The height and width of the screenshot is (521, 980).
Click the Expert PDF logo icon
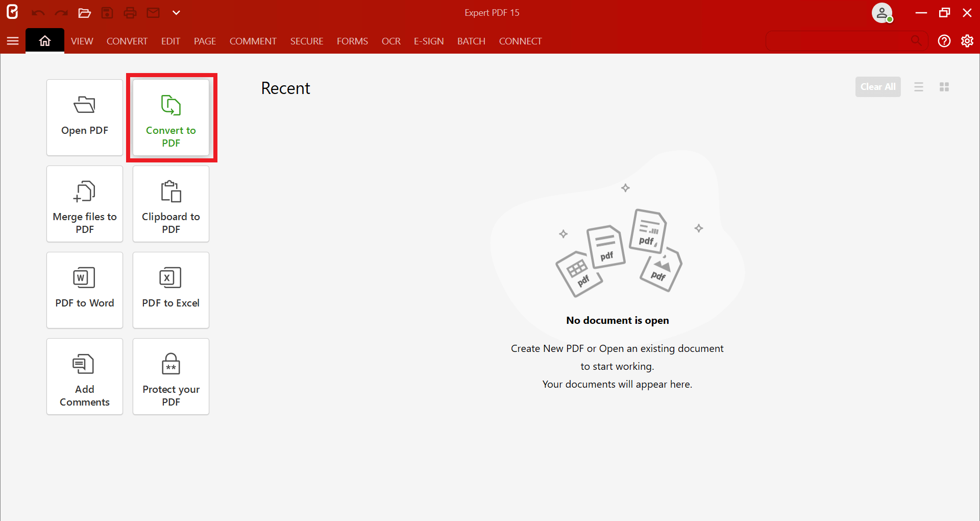(x=12, y=12)
